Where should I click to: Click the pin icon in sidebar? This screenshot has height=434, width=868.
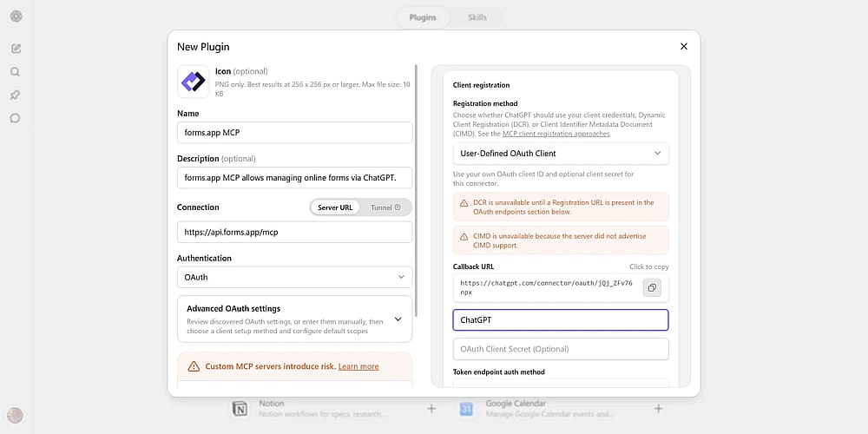pos(16,95)
